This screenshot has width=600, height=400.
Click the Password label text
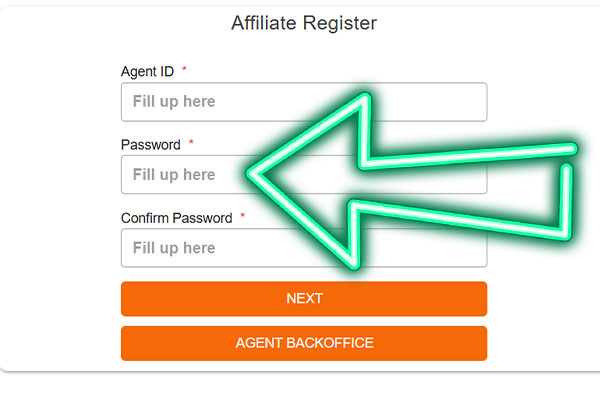pyautogui.click(x=150, y=145)
